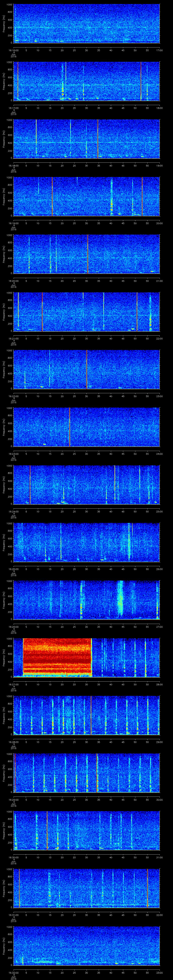The height and width of the screenshot is (980, 173).
Task: Click the 16:17:00 start time label
Action: [13, 108]
